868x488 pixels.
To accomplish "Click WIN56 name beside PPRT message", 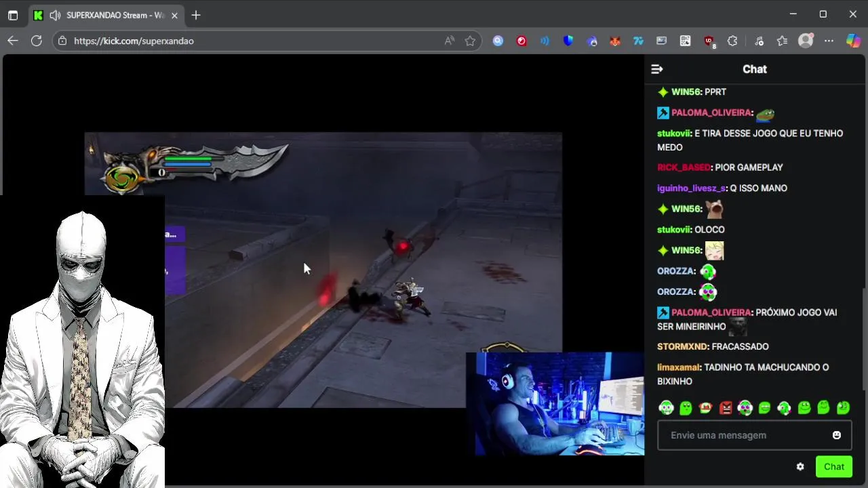I will (x=686, y=92).
